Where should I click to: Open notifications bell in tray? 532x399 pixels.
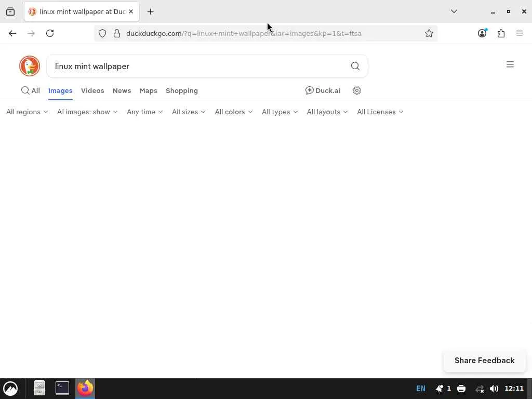tap(440, 389)
